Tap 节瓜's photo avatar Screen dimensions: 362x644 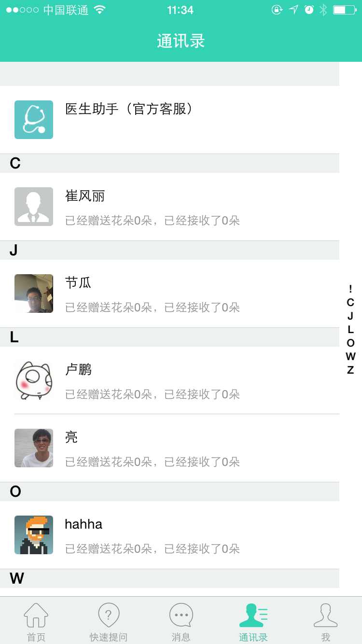coord(34,294)
